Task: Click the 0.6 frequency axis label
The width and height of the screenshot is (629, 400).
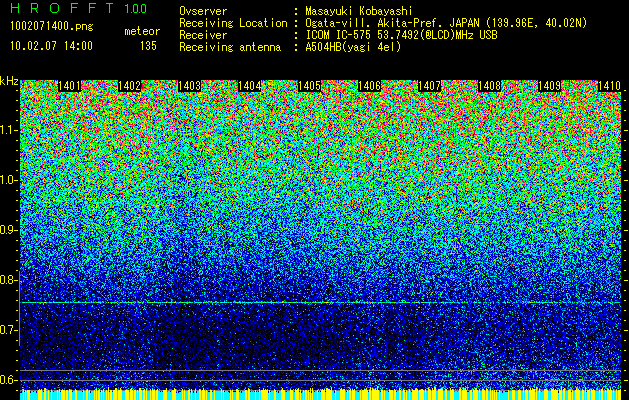Action: tap(9, 380)
